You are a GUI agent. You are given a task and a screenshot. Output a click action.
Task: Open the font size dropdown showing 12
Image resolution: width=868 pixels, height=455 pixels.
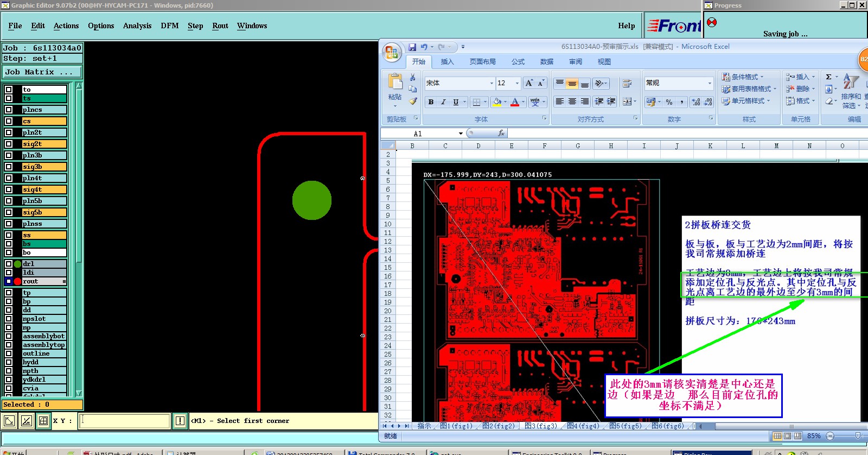pyautogui.click(x=517, y=83)
